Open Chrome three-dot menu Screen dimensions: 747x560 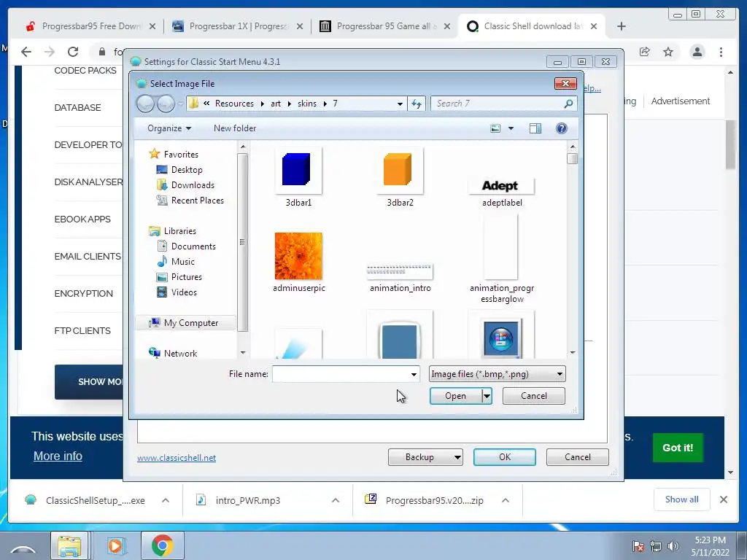(721, 52)
